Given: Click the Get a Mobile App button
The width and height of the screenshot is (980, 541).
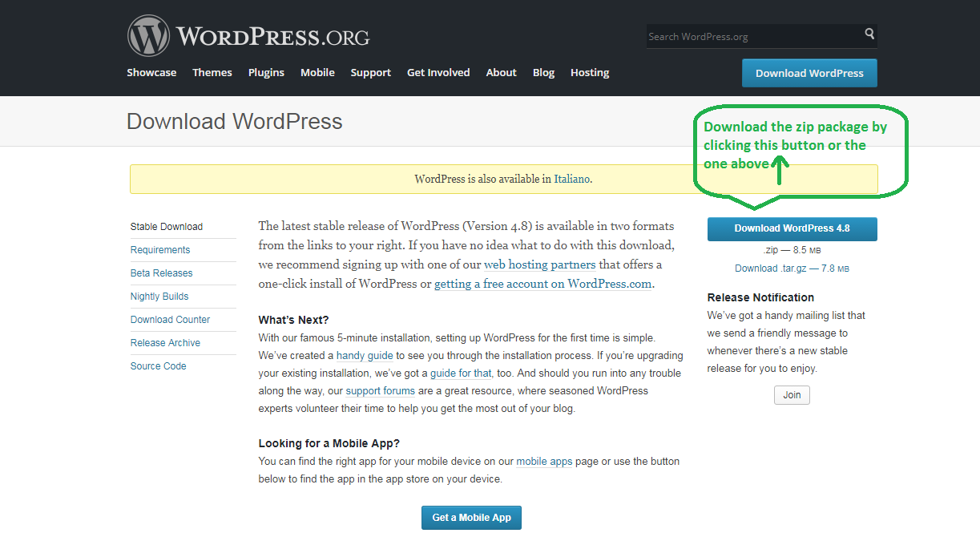Looking at the screenshot, I should point(471,517).
